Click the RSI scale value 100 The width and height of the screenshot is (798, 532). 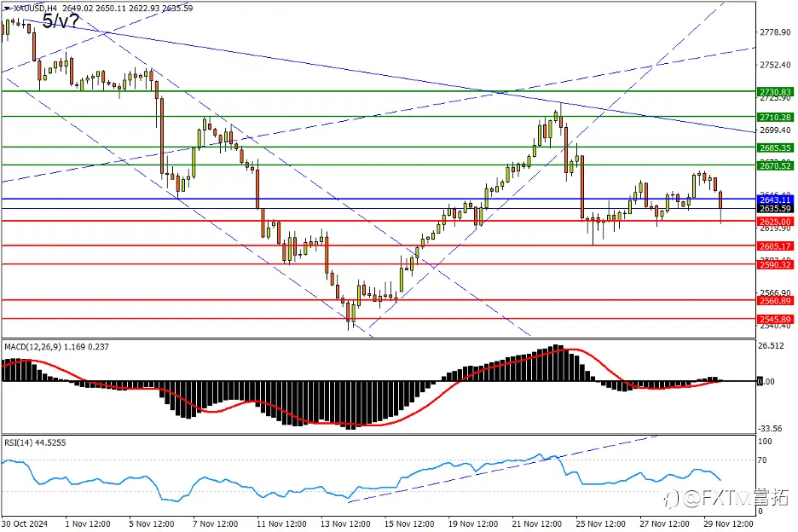(765, 442)
